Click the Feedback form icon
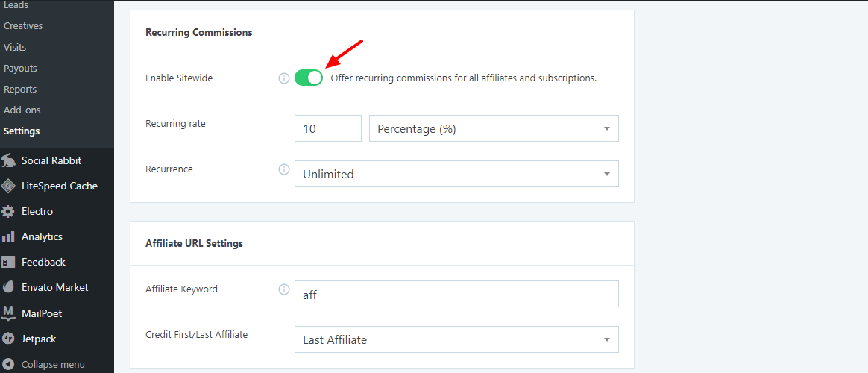 click(x=9, y=262)
